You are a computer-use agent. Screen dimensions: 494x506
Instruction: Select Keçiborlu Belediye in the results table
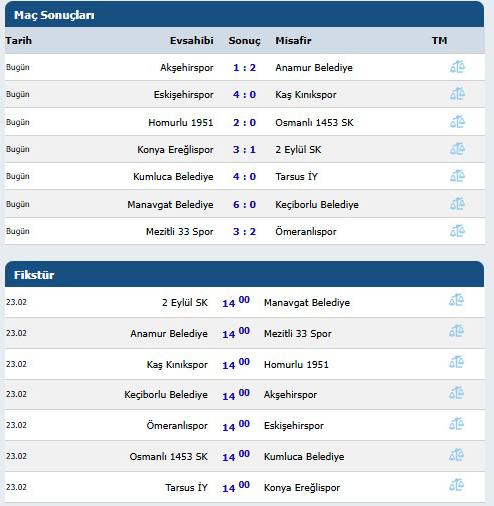coord(317,204)
